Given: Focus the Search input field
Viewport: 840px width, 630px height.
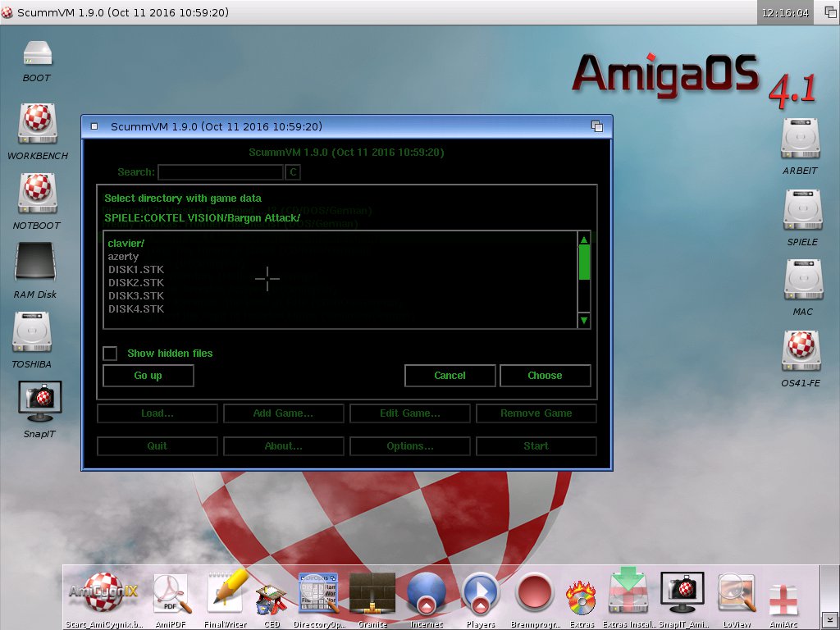Looking at the screenshot, I should click(x=220, y=172).
